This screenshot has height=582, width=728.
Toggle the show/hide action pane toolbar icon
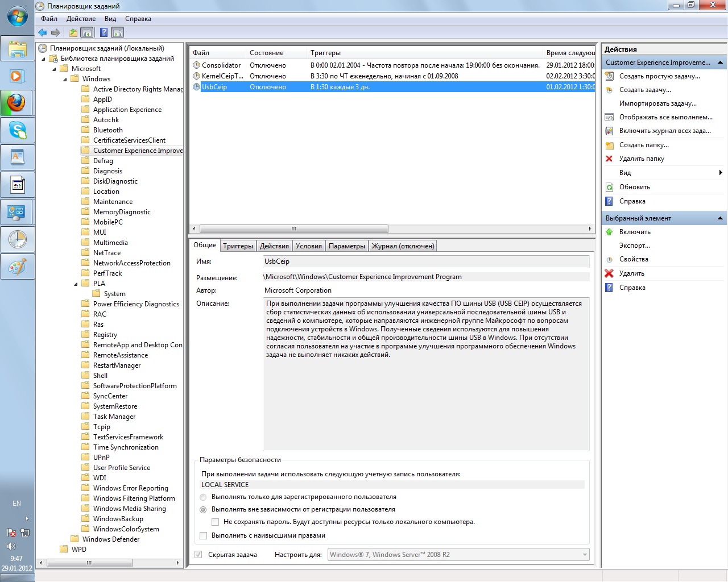[117, 32]
